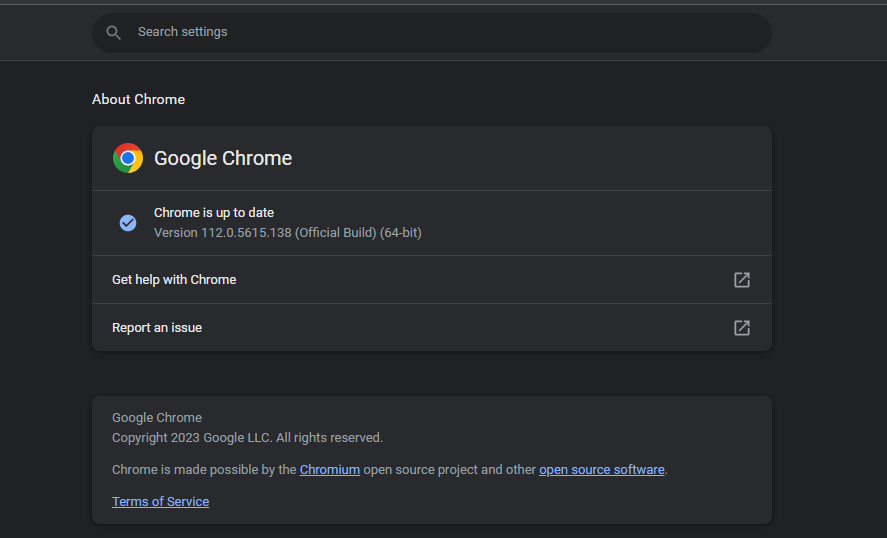Image resolution: width=887 pixels, height=538 pixels.
Task: Click 'Chrome is made possible by' text
Action: (204, 470)
